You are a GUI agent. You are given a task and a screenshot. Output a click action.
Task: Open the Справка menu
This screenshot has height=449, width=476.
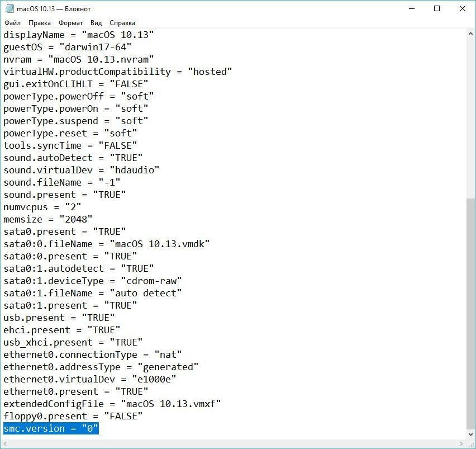coord(122,23)
